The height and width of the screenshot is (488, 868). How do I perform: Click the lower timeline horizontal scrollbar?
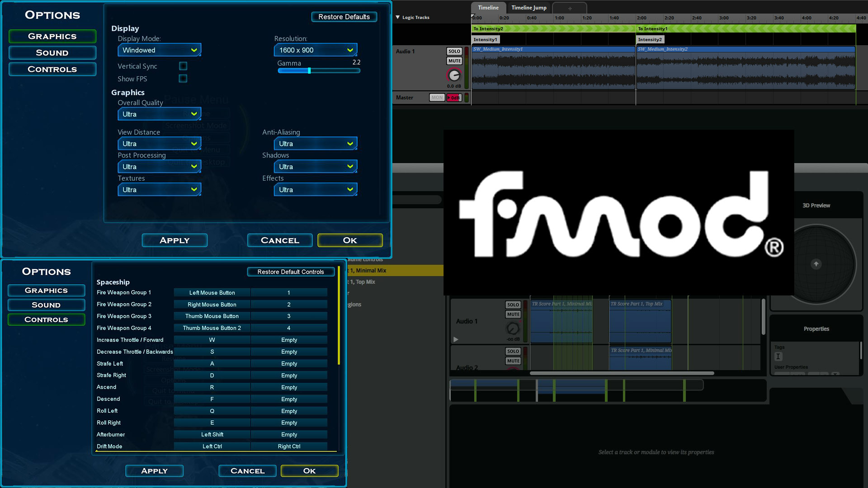coord(622,373)
